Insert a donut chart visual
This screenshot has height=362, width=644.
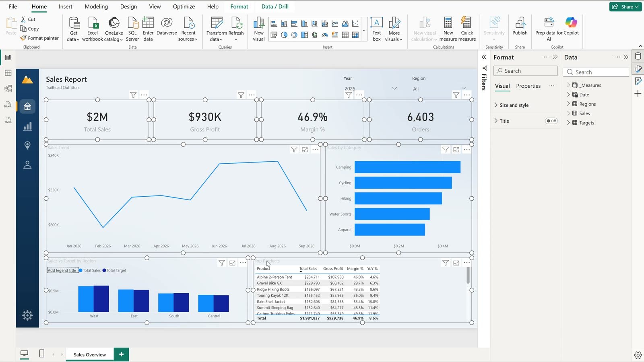[294, 35]
